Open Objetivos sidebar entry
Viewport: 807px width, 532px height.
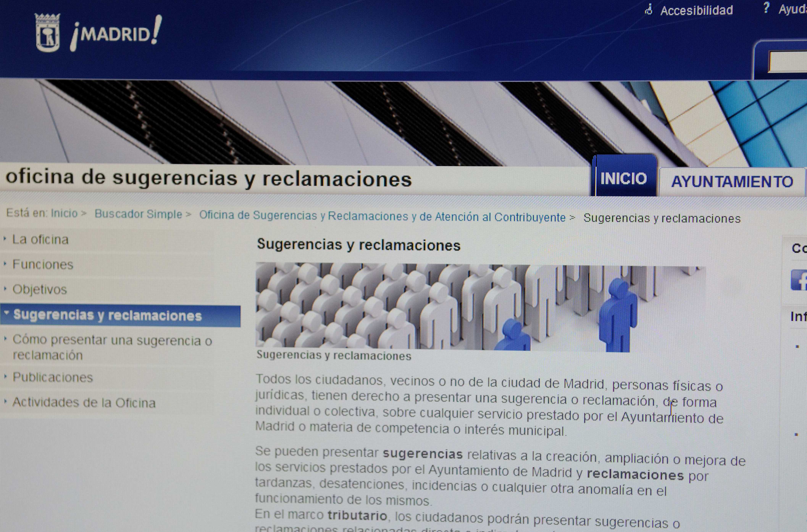[x=40, y=289]
